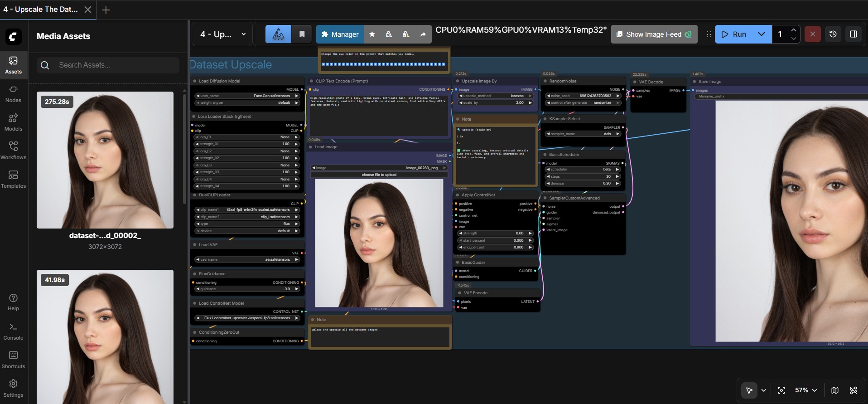
Task: Click the fit view icon near zoom
Action: coord(781,390)
